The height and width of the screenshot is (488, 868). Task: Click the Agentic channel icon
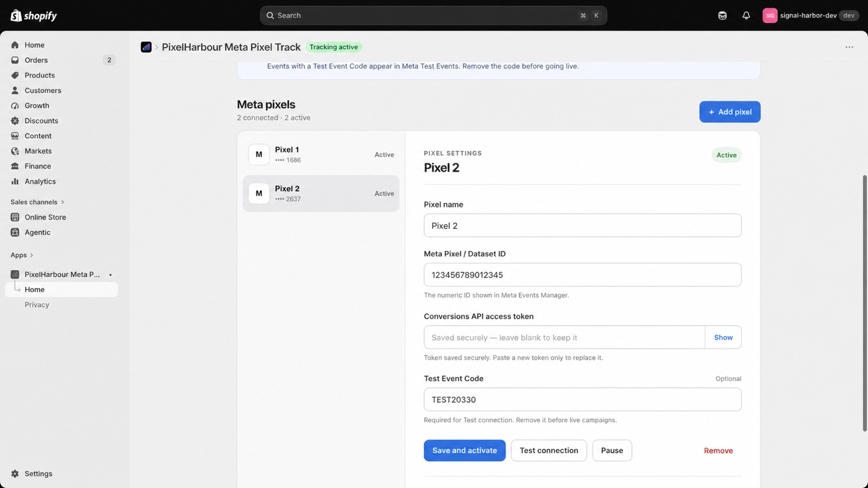pyautogui.click(x=15, y=233)
